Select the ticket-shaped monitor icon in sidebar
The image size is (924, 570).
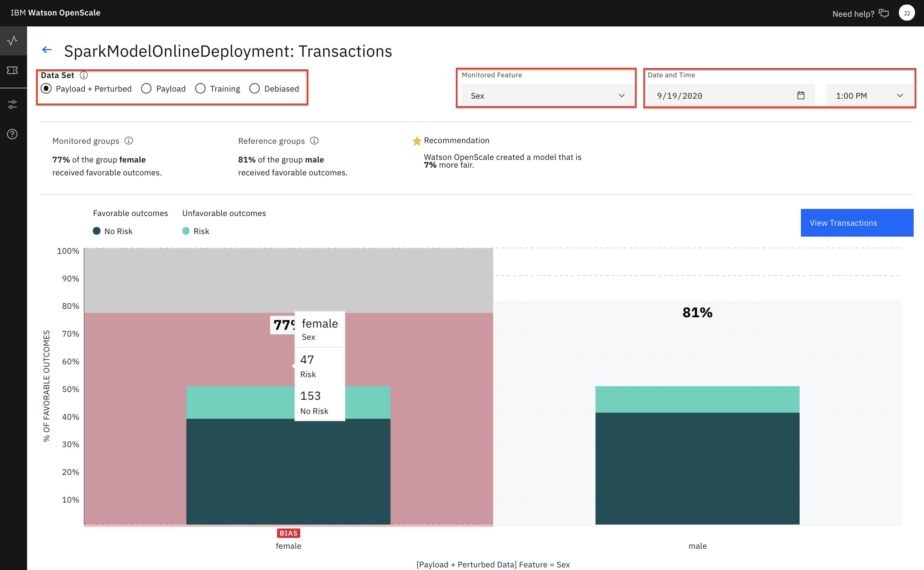[x=13, y=70]
